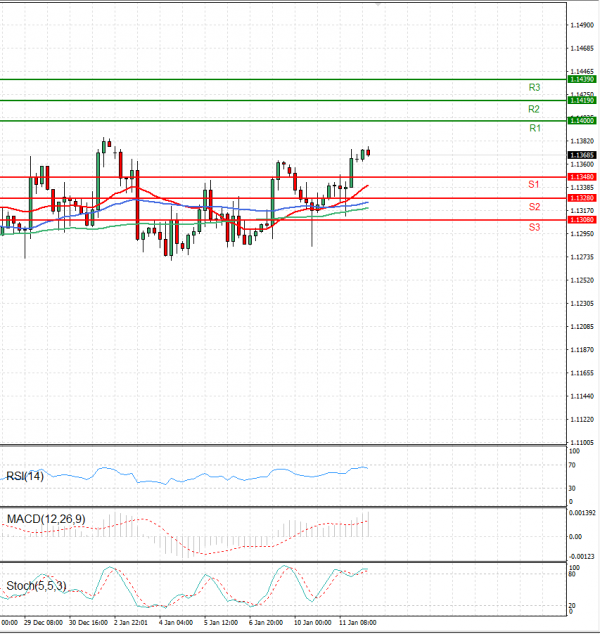Click the 1.11005 price axis value
Image resolution: width=600 pixels, height=634 pixels.
(582, 442)
